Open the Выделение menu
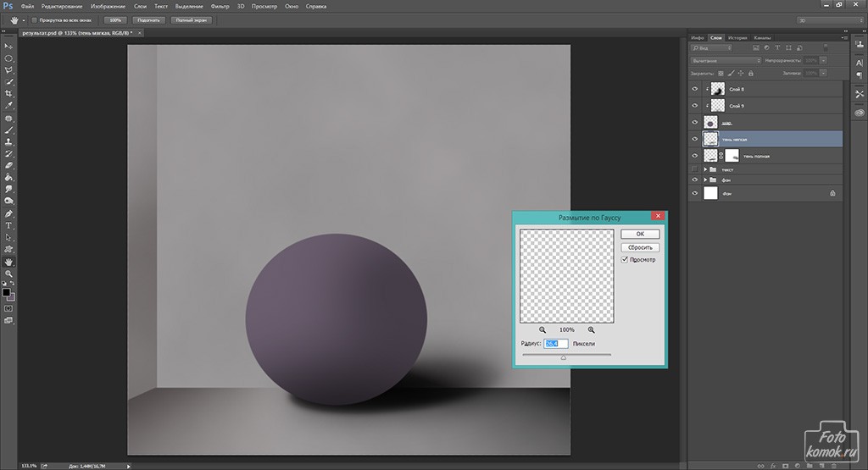Image resolution: width=868 pixels, height=470 pixels. (x=188, y=6)
